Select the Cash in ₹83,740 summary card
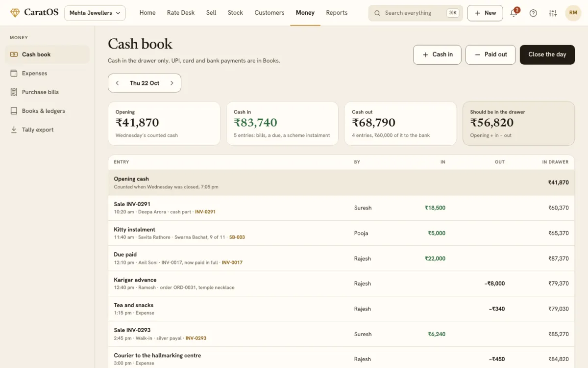This screenshot has height=368, width=588. pos(282,124)
